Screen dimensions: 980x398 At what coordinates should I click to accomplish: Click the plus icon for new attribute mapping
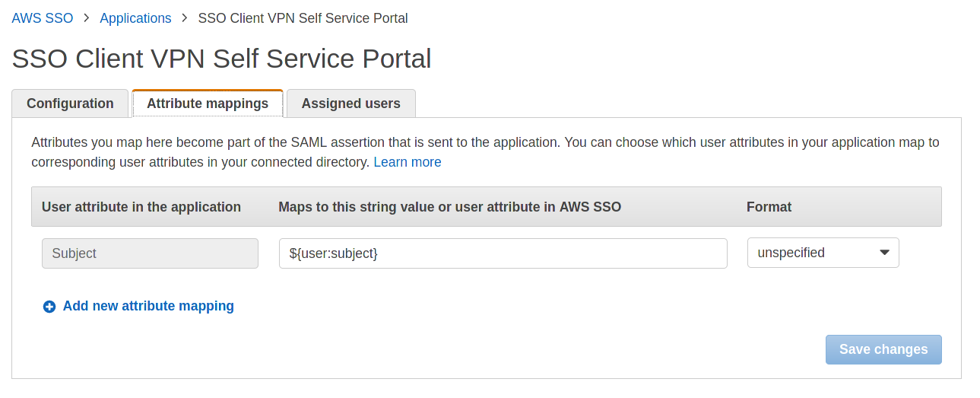pyautogui.click(x=49, y=307)
